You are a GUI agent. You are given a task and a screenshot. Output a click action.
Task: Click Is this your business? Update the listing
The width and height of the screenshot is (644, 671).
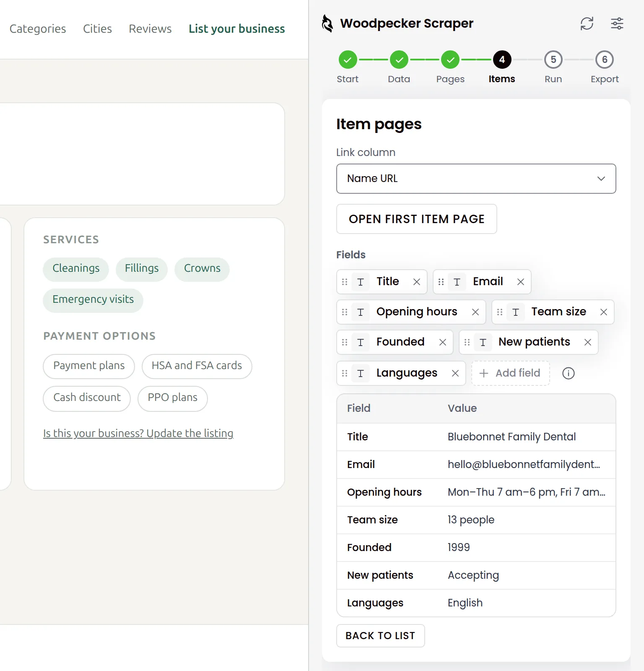(x=138, y=433)
